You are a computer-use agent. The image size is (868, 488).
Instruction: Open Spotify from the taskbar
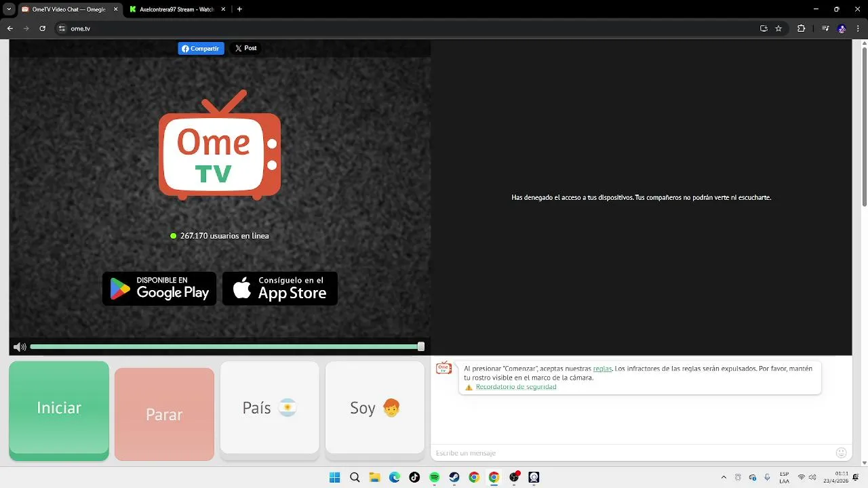(435, 477)
